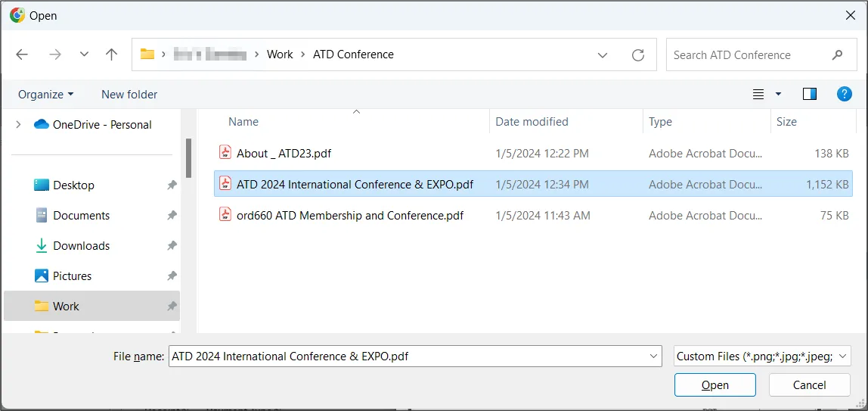This screenshot has height=411, width=868.
Task: Expand the File name dropdown arrow
Action: [654, 357]
